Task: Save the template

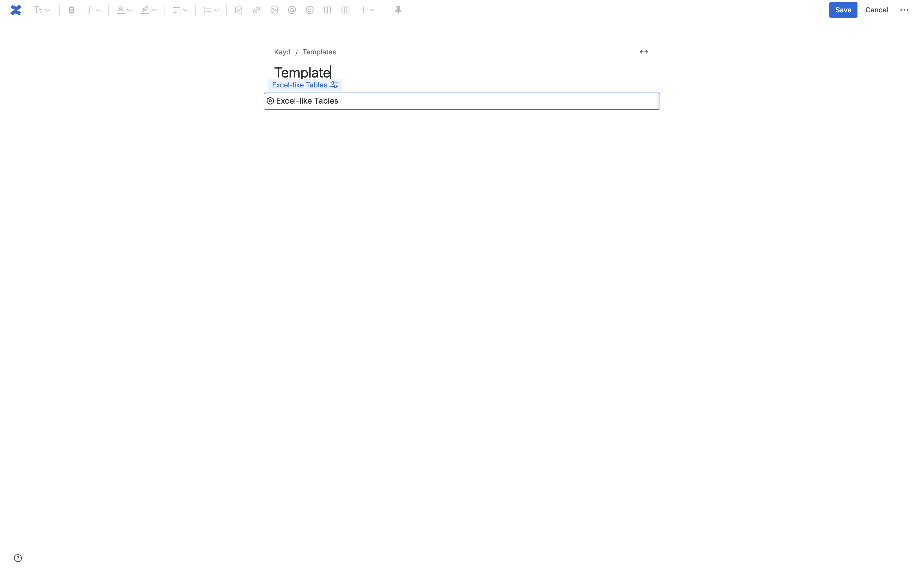Action: tap(843, 10)
